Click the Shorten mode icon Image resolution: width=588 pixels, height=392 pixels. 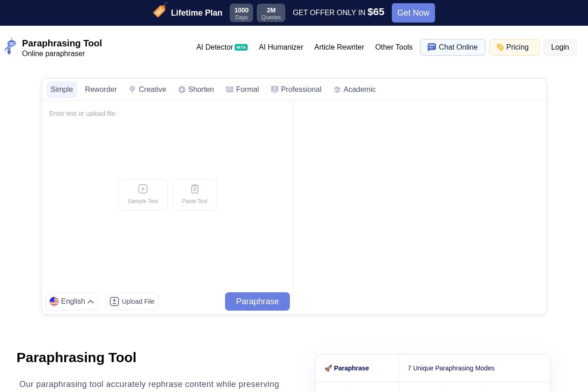[x=182, y=90]
